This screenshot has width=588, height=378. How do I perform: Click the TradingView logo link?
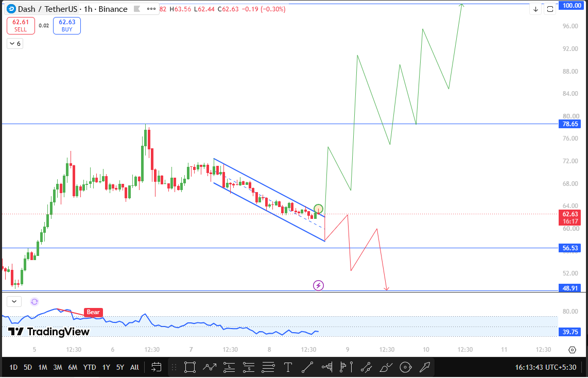pyautogui.click(x=49, y=332)
